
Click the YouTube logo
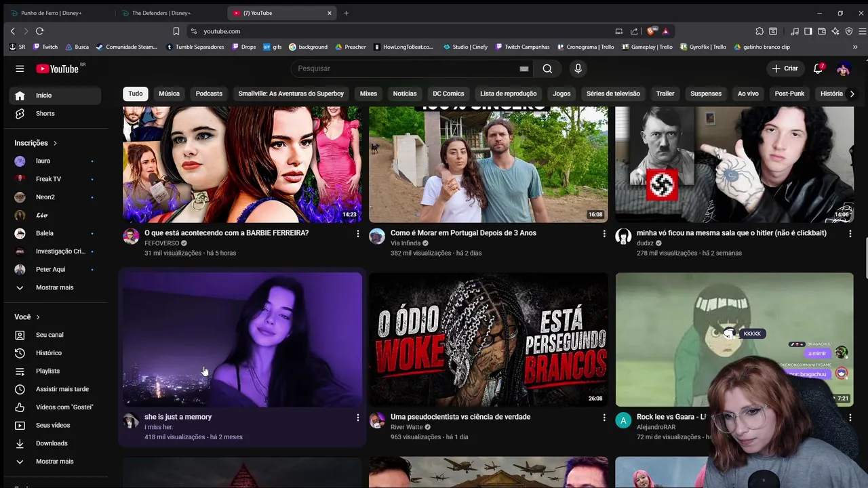(58, 68)
